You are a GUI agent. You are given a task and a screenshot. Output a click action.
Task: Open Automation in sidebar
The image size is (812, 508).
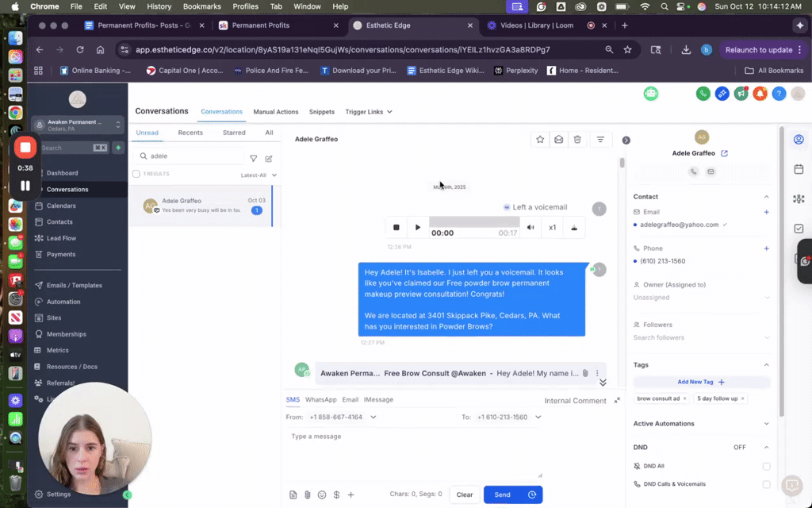coord(63,302)
